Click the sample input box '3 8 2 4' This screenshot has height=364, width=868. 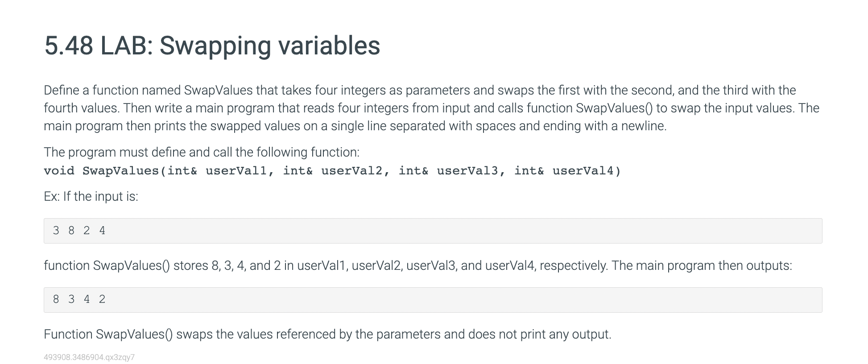pyautogui.click(x=433, y=231)
